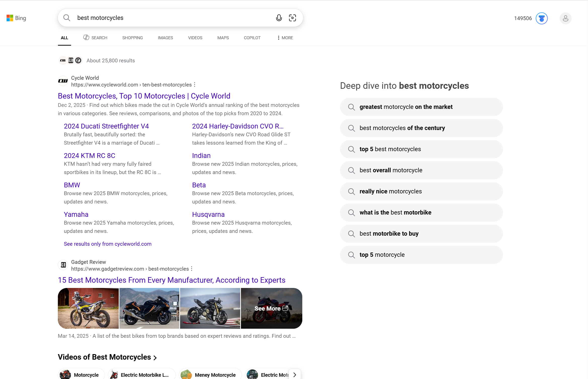This screenshot has height=379, width=588.
Task: Switch to the IMAGES tab
Action: [165, 38]
